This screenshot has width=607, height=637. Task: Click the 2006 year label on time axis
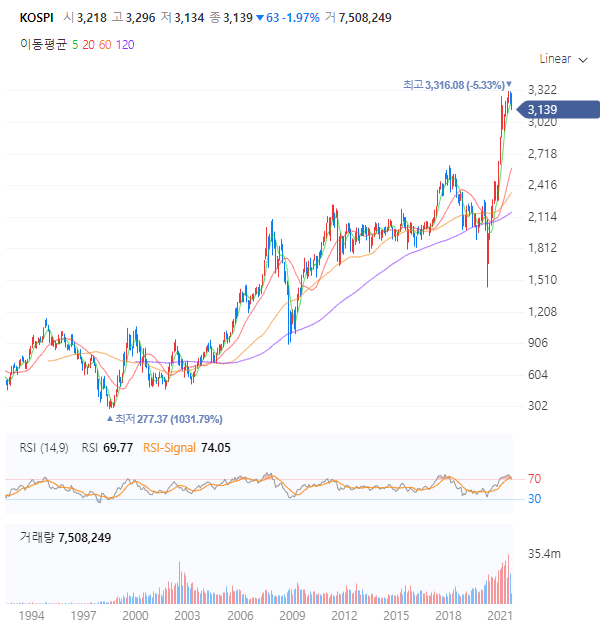[240, 616]
